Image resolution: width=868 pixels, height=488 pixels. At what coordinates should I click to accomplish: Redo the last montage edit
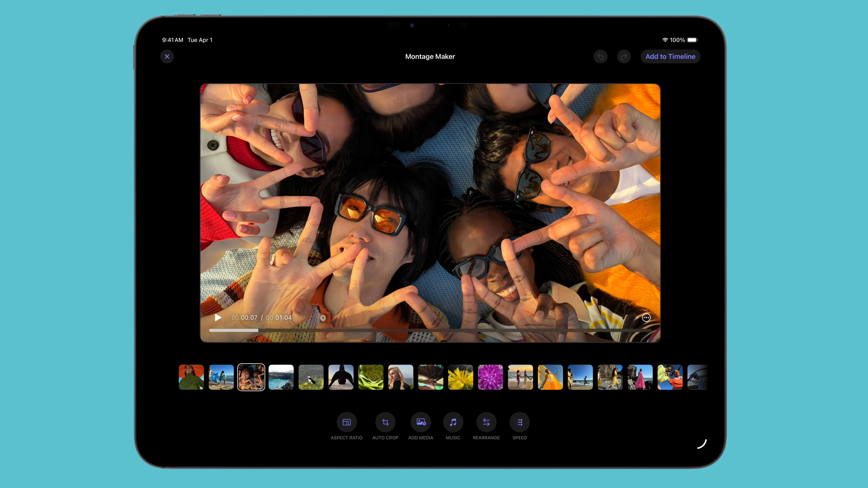point(624,56)
